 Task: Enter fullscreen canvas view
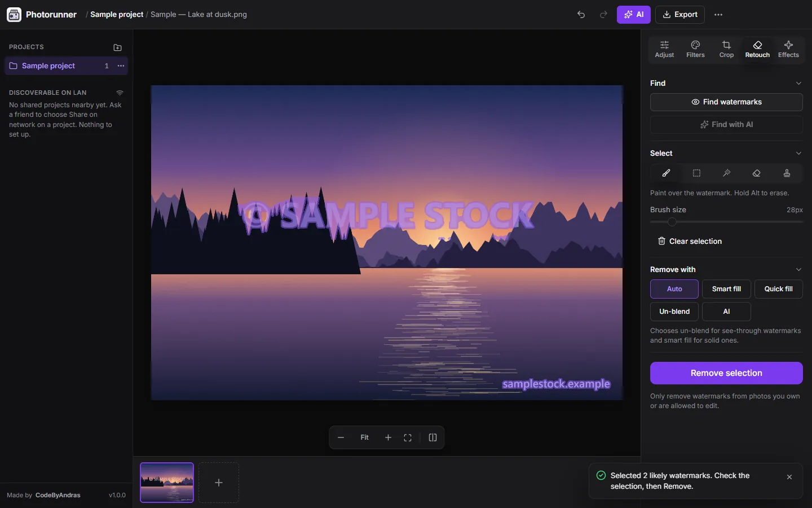[x=408, y=437]
